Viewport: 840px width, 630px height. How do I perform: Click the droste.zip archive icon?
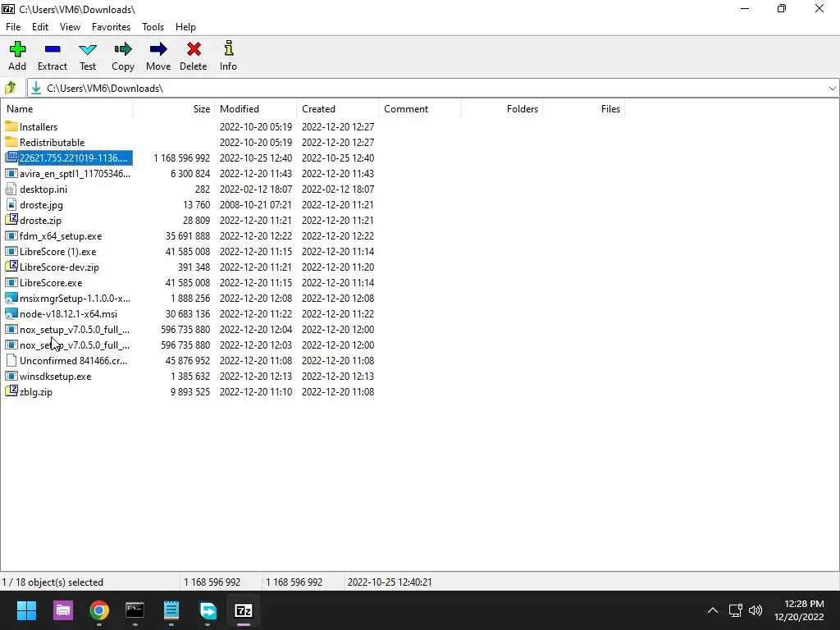[x=11, y=220]
